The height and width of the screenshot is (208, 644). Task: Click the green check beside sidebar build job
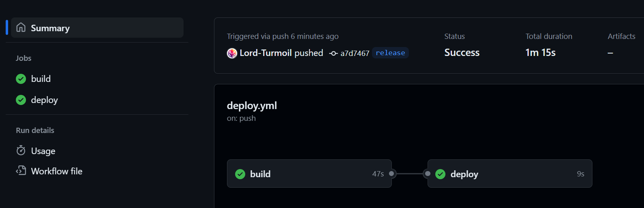click(x=21, y=79)
